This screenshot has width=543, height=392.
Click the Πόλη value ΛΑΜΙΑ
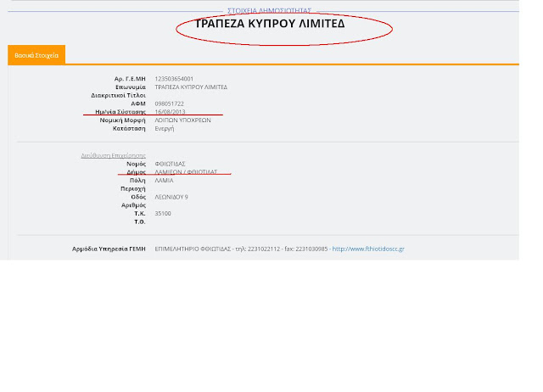(x=164, y=180)
